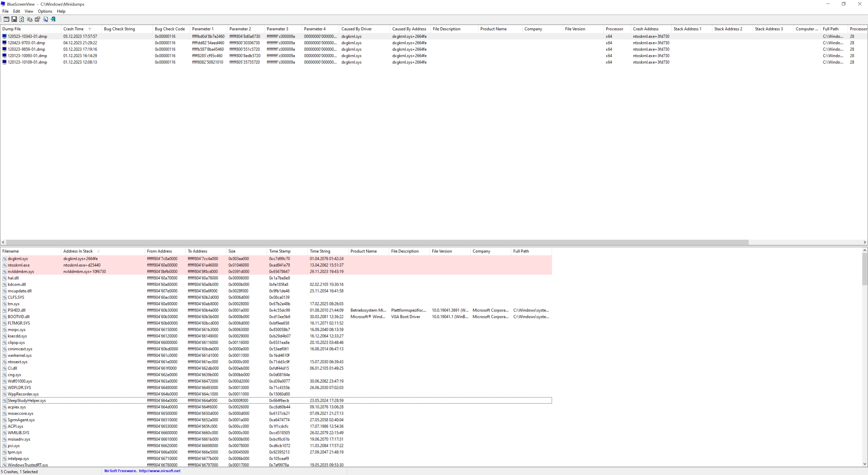This screenshot has width=868, height=475.
Task: Sort by Crash Time column header
Action: tap(73, 29)
